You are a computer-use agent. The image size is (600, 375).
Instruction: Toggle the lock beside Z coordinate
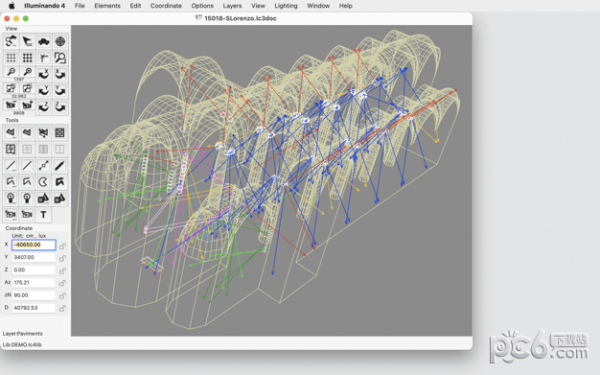(x=62, y=271)
